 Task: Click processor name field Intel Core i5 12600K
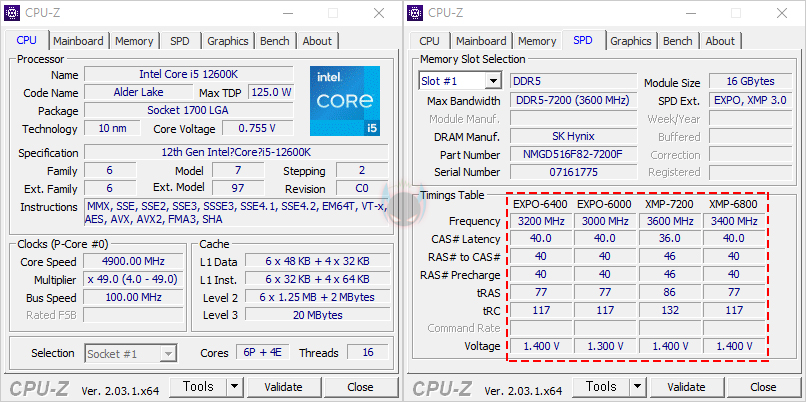(x=189, y=74)
